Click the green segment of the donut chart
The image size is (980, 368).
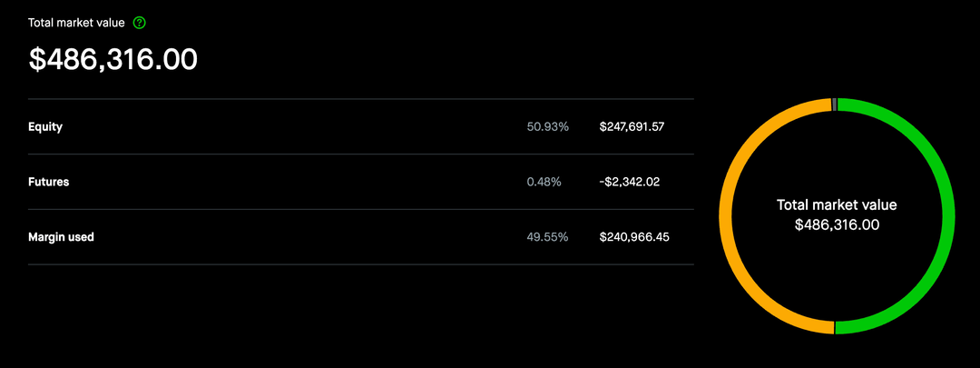point(947,216)
